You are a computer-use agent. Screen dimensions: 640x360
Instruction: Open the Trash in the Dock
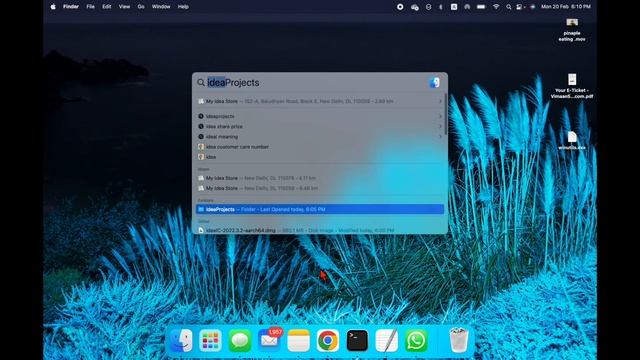(459, 340)
